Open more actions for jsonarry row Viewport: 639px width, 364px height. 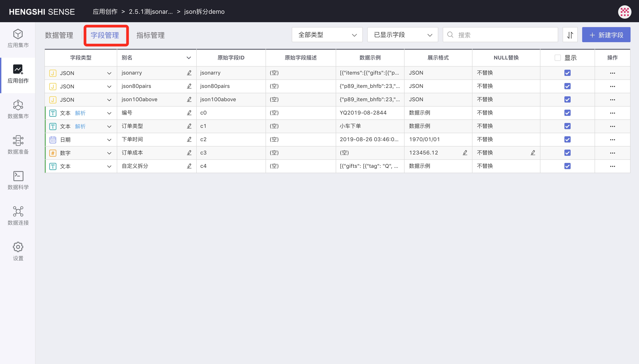[x=613, y=73]
